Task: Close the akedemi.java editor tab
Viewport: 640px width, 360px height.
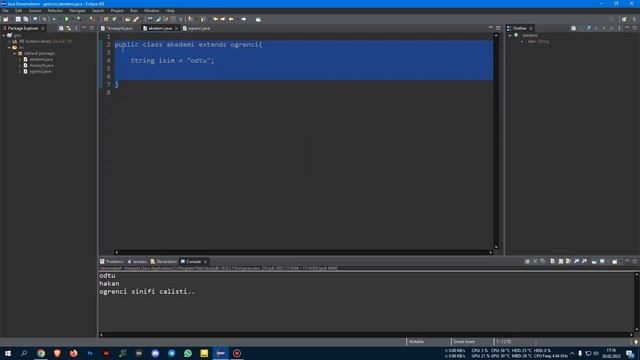Action: coord(177,28)
